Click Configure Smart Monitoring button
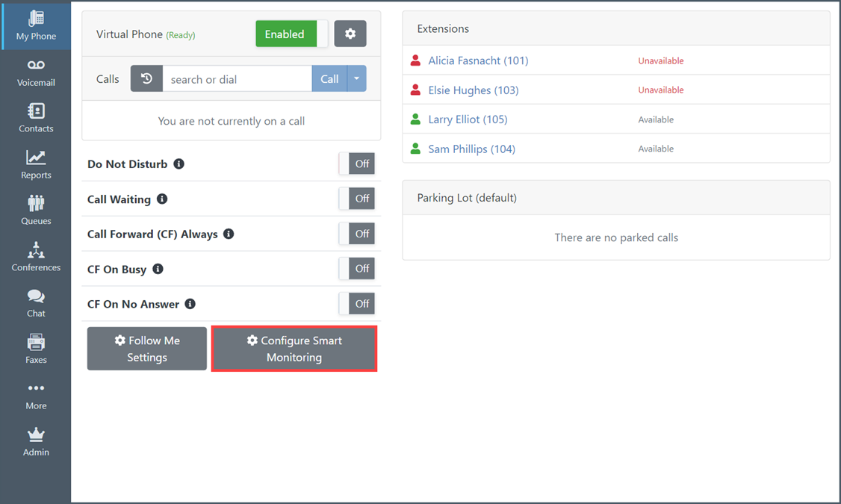 point(294,349)
